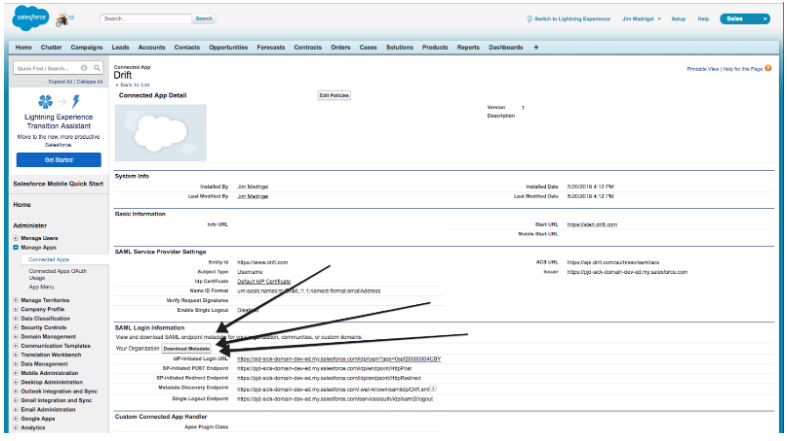Click the Drift cloud logo image
This screenshot has width=789, height=441.
pyautogui.click(x=161, y=132)
